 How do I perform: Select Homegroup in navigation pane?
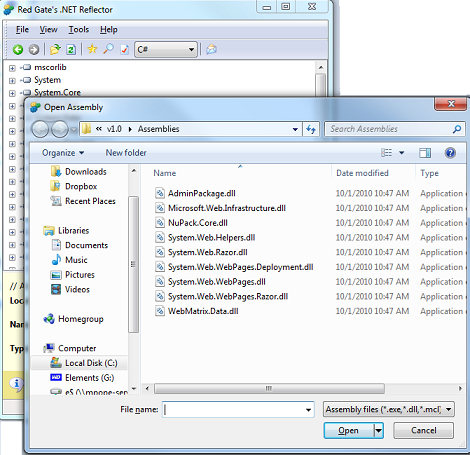pos(73,319)
